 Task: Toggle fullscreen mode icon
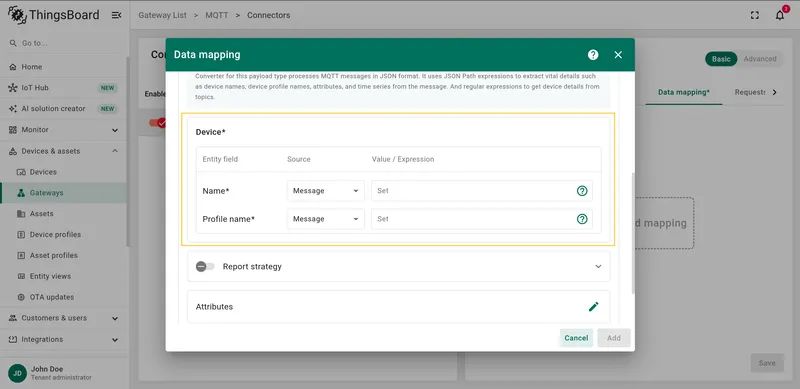pyautogui.click(x=755, y=15)
